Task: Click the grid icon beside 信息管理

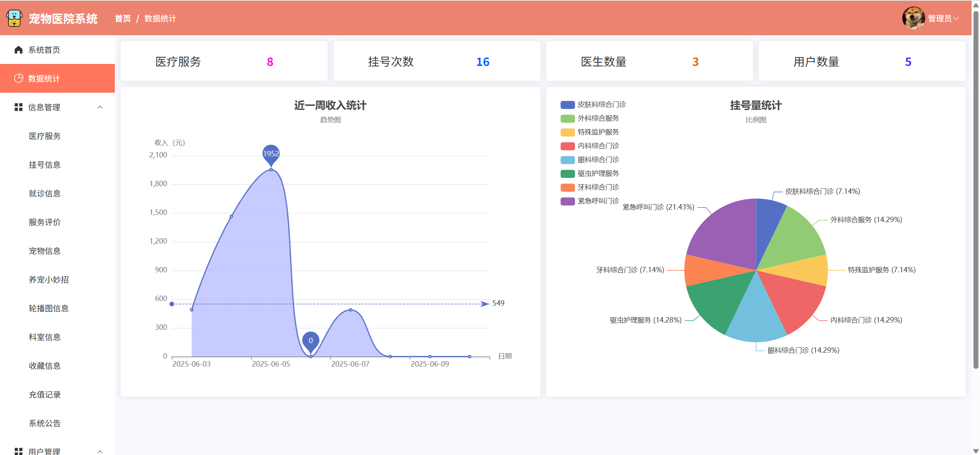Action: 18,107
